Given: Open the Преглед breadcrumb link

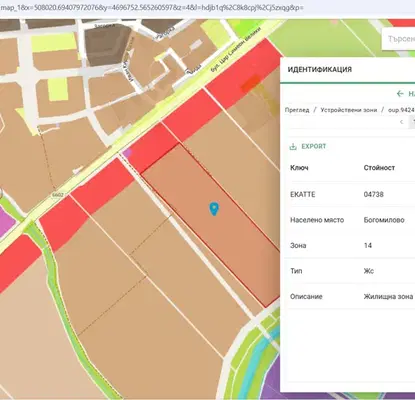Looking at the screenshot, I should [297, 110].
